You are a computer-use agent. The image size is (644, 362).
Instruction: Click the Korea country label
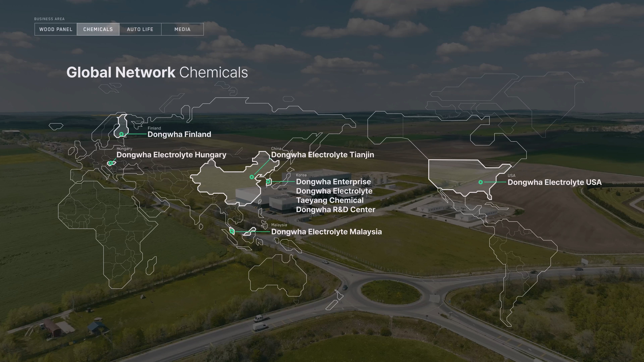[301, 175]
